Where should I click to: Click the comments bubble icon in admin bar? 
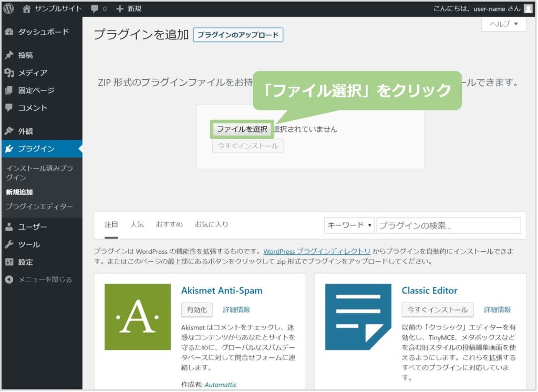(95, 8)
